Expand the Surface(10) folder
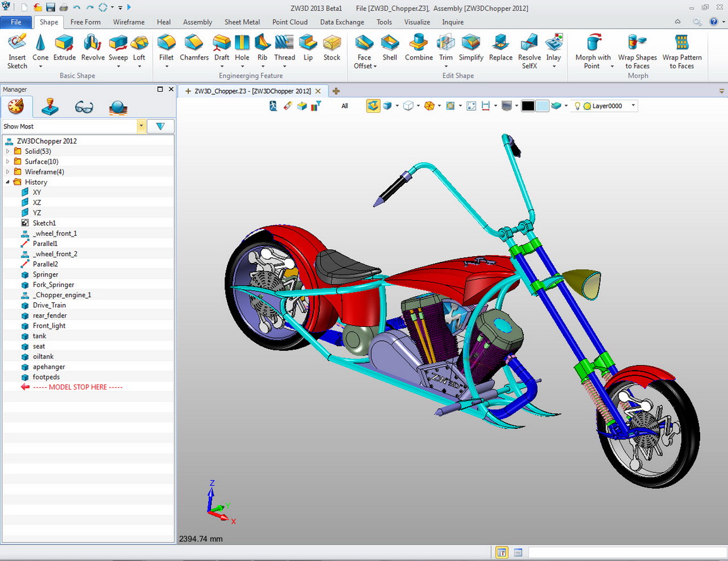Image resolution: width=728 pixels, height=561 pixels. [x=8, y=161]
